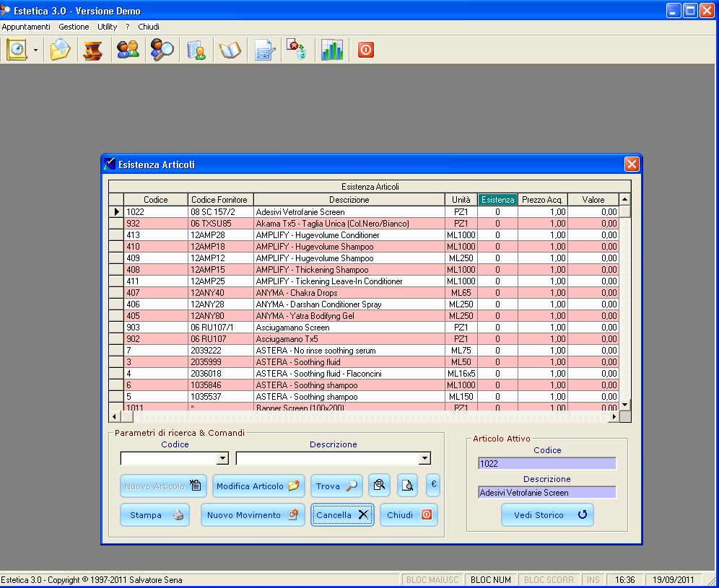Select the ANYMA - Chakra Drops row
This screenshot has width=719, height=588.
[364, 292]
